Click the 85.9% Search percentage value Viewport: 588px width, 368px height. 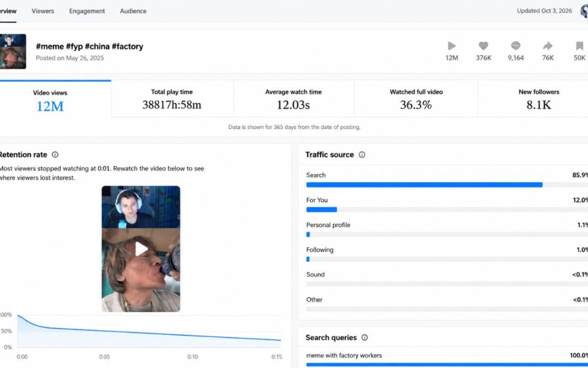tap(580, 175)
